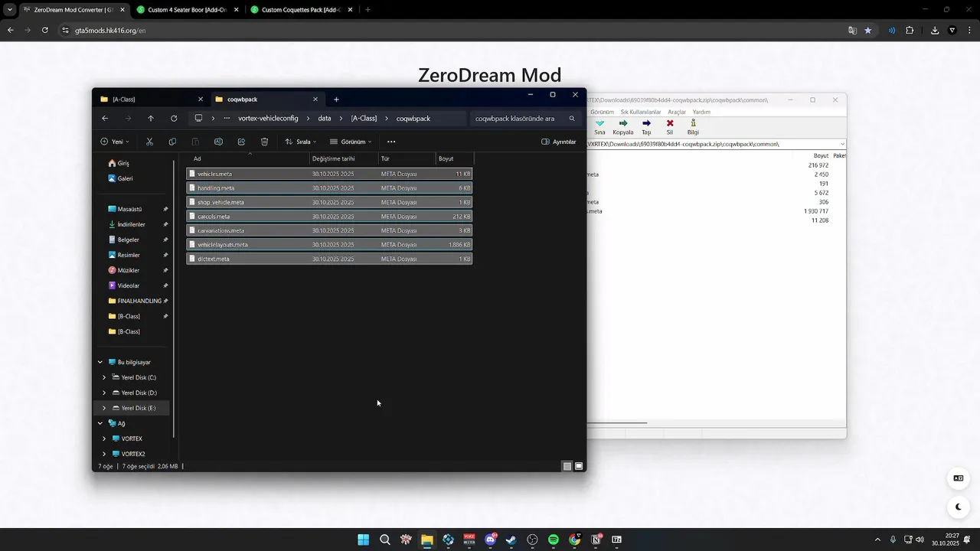Click the data breadcrumb in address bar
Viewport: 980px width, 551px height.
point(325,119)
